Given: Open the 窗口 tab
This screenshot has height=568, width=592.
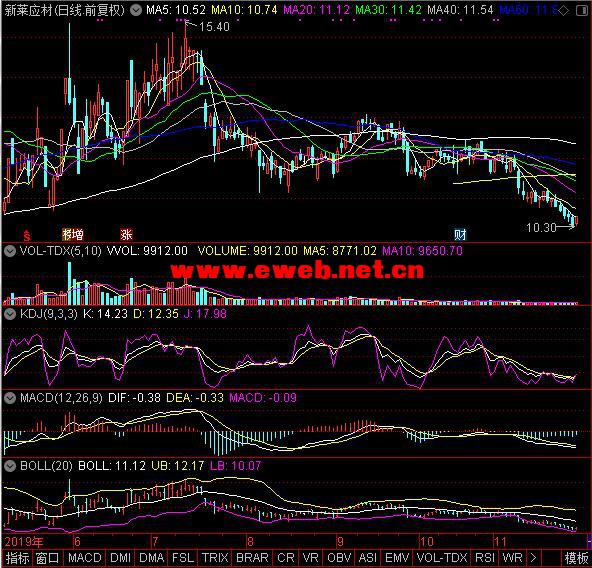Looking at the screenshot, I should (x=47, y=558).
